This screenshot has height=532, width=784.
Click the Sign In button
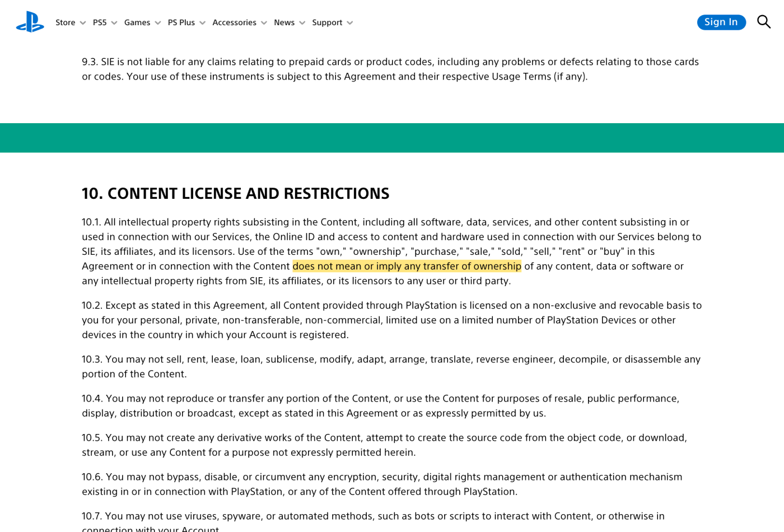[721, 22]
